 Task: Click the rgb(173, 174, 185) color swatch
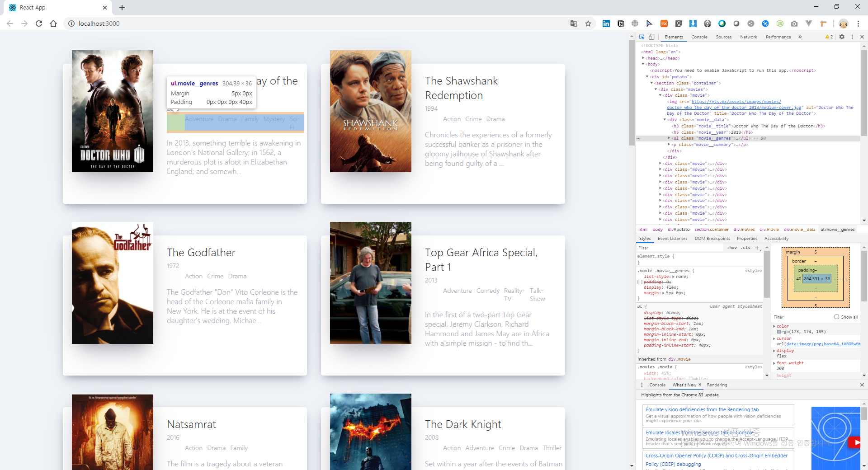tap(779, 332)
